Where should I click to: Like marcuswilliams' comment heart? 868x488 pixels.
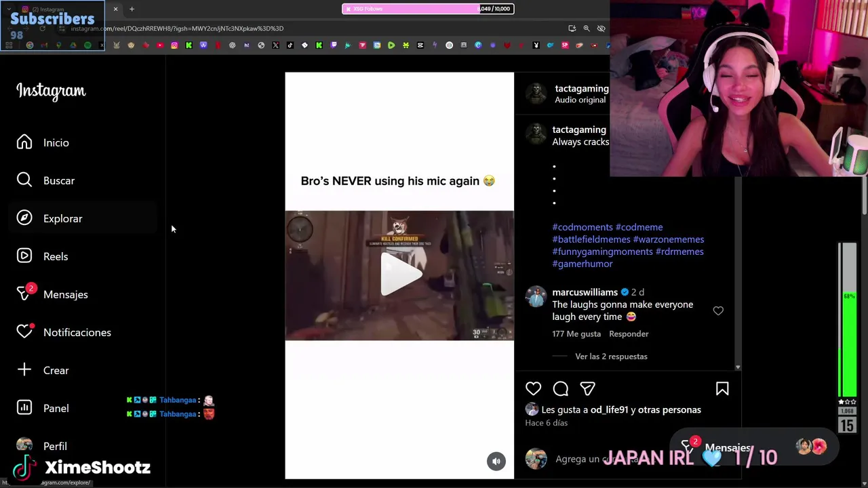tap(718, 311)
